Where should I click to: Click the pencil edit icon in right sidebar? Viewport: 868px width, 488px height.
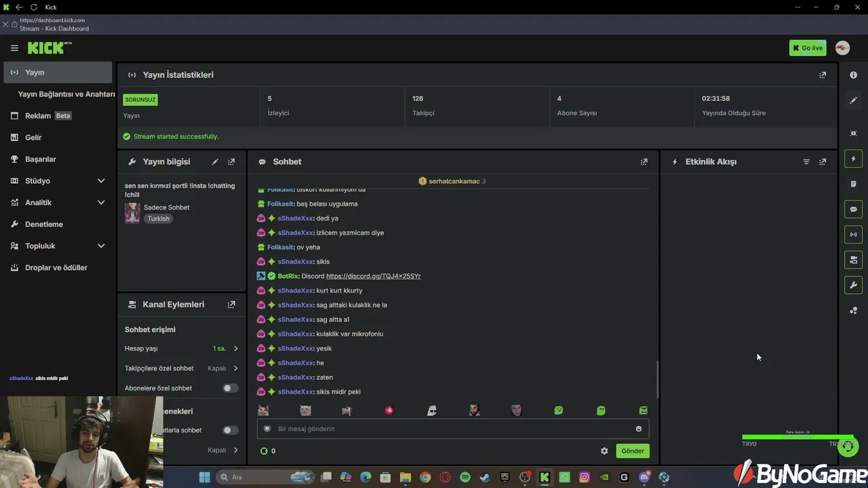(x=854, y=100)
